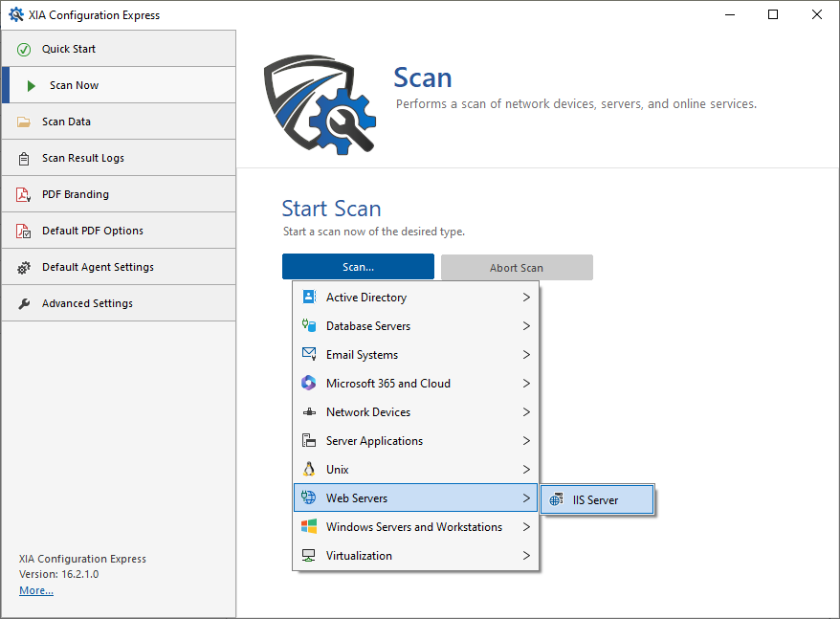Click the IIS Server globe icon
The image size is (840, 619).
point(557,499)
